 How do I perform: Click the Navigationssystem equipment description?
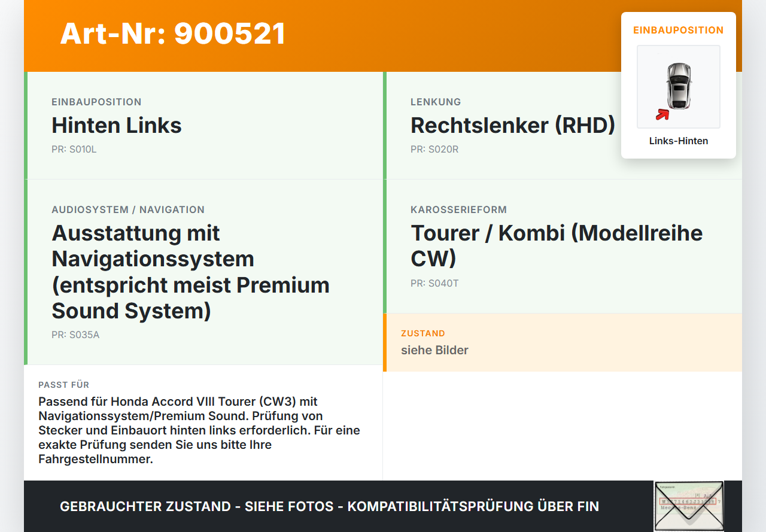191,272
